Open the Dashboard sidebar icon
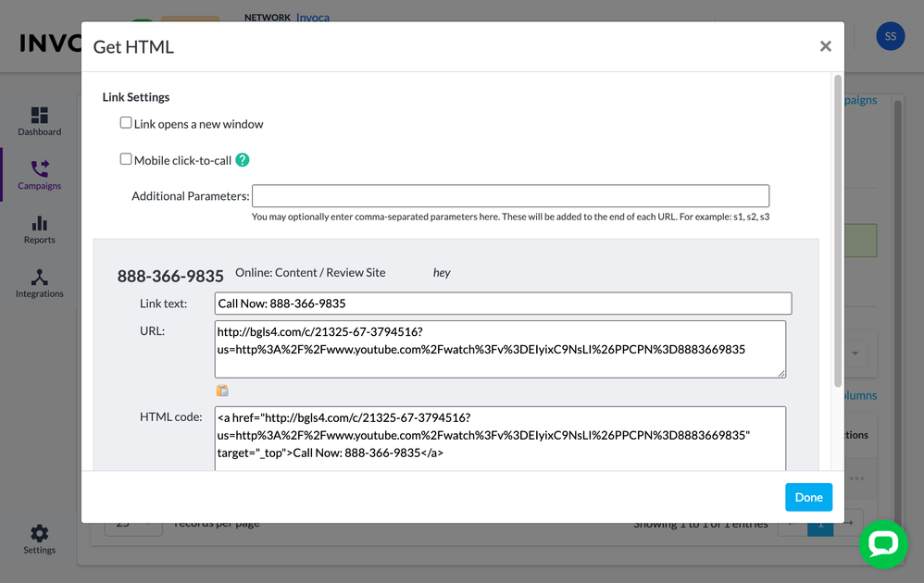The image size is (924, 583). click(39, 116)
